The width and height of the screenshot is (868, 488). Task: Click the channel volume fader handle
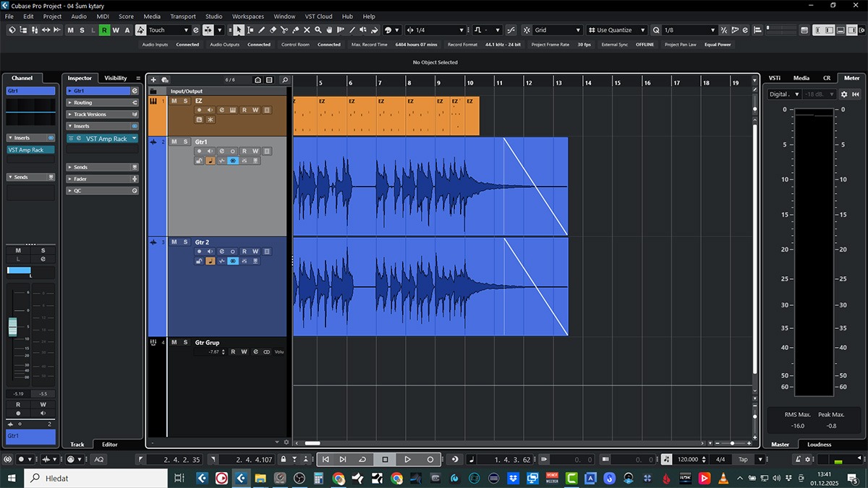(x=12, y=327)
